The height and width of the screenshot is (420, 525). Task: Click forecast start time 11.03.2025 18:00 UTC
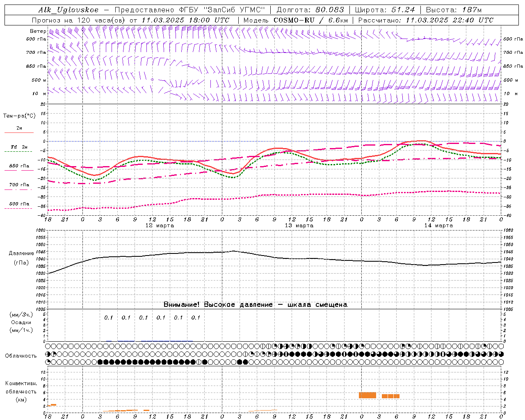(185, 20)
